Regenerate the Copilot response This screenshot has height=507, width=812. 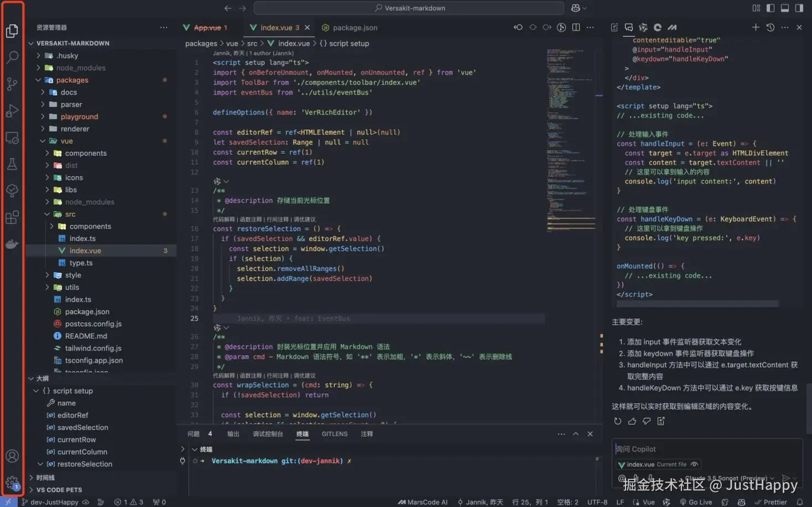tap(618, 421)
